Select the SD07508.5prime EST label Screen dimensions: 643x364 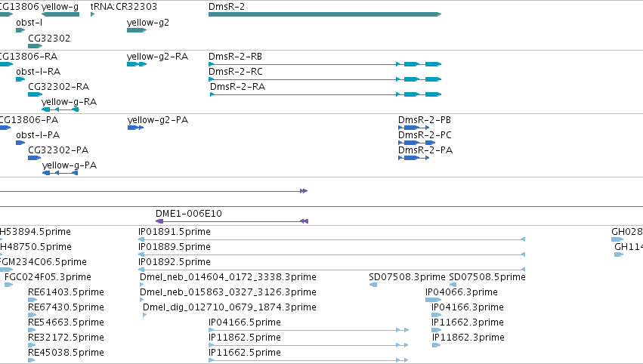click(487, 277)
